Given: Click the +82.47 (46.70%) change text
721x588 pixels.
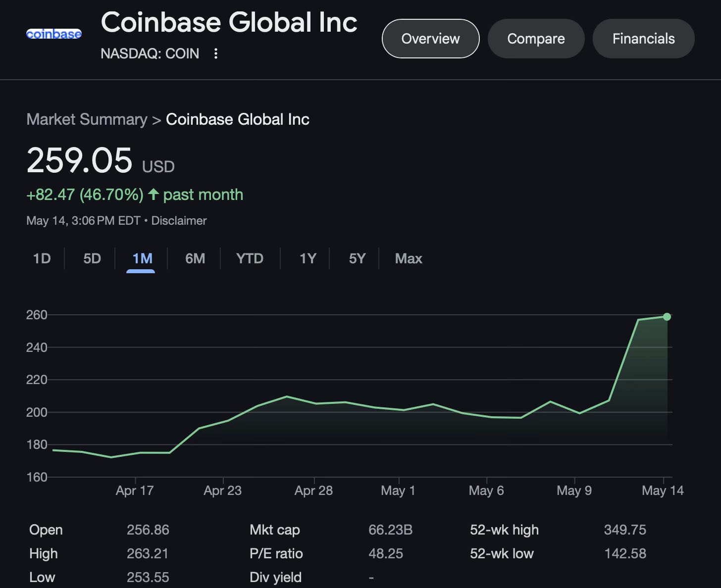Looking at the screenshot, I should click(85, 195).
